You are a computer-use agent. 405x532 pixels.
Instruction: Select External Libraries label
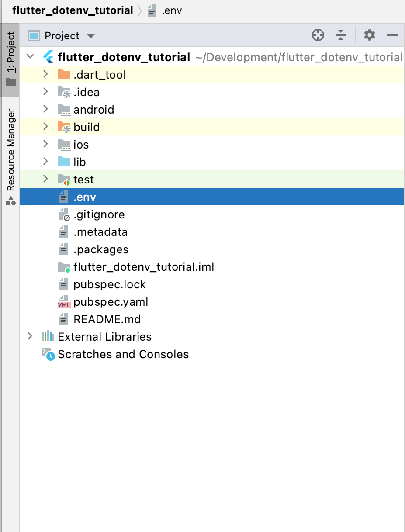[x=105, y=337]
